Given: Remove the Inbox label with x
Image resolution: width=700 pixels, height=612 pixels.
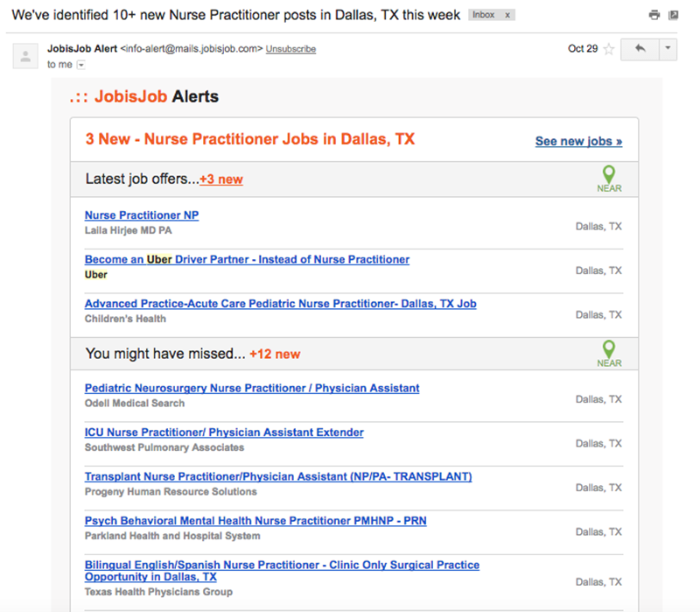Looking at the screenshot, I should [507, 15].
